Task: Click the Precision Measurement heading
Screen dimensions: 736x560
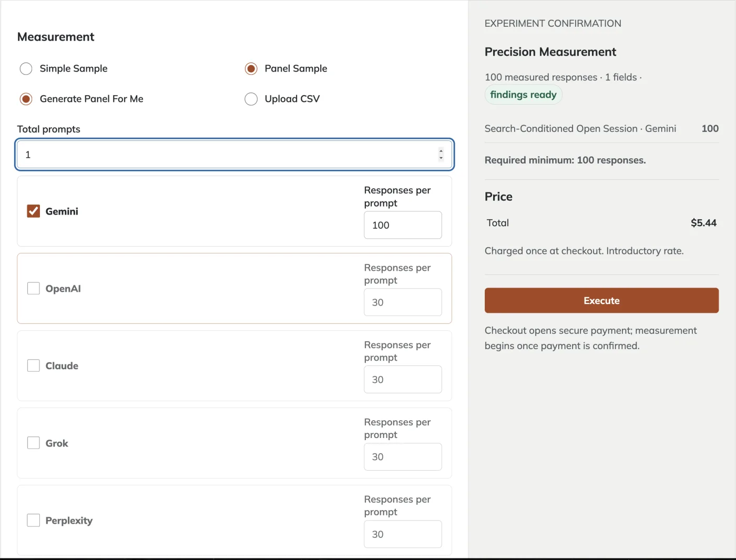Action: [x=550, y=52]
